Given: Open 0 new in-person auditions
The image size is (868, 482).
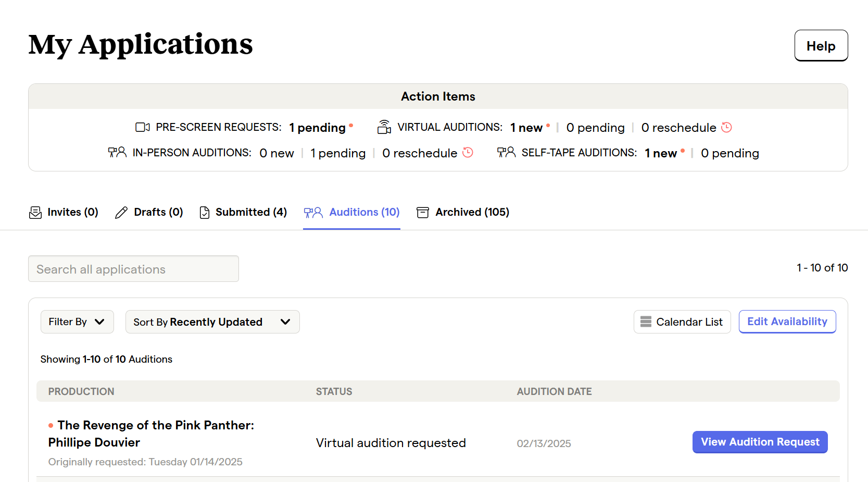Looking at the screenshot, I should (277, 153).
